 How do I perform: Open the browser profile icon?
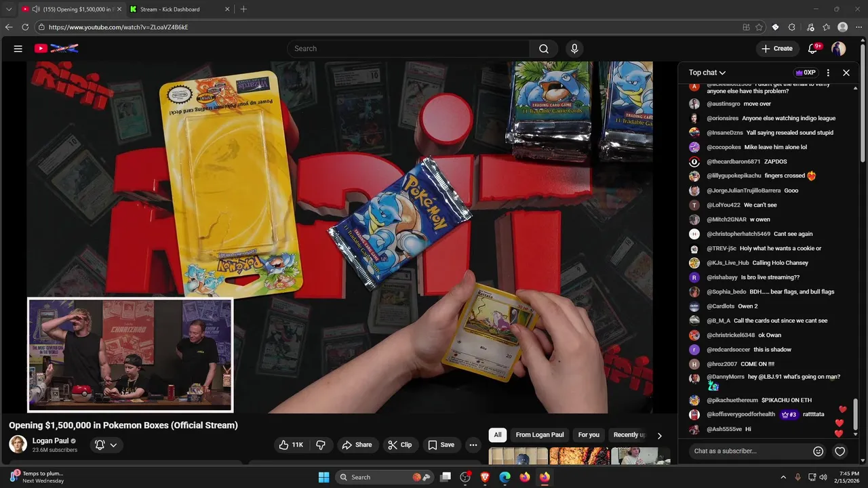pyautogui.click(x=843, y=27)
